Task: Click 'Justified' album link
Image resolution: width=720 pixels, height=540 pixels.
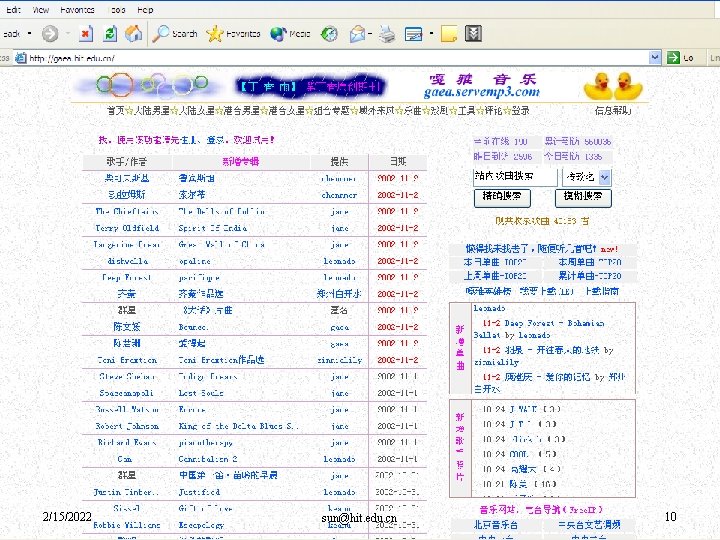Action: [x=199, y=492]
